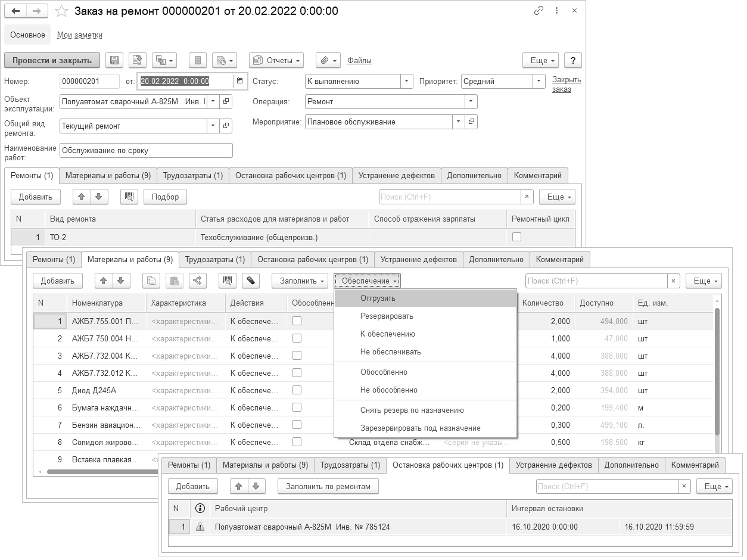
Task: Choose Снять резерв по назначению
Action: pos(425,410)
